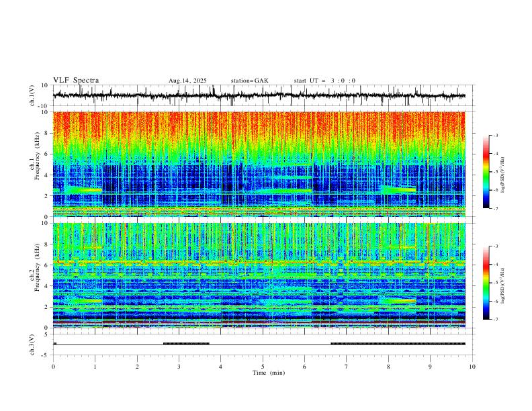
Task: Click the "ch.3(V)" axis label
Action: click(32, 345)
